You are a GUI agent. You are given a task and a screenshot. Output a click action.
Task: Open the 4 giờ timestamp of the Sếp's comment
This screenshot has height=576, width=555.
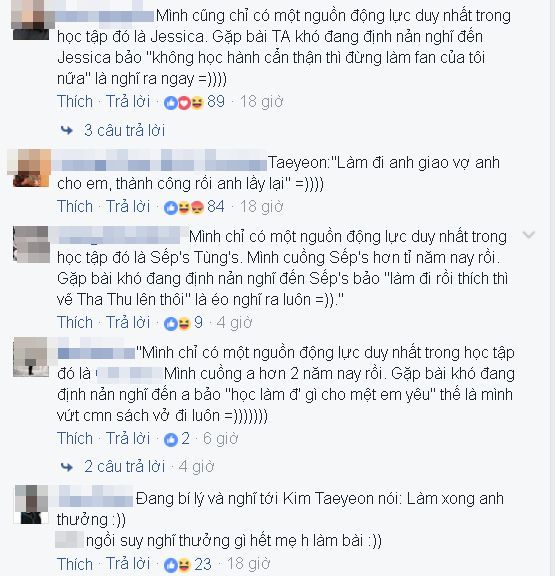(x=234, y=323)
